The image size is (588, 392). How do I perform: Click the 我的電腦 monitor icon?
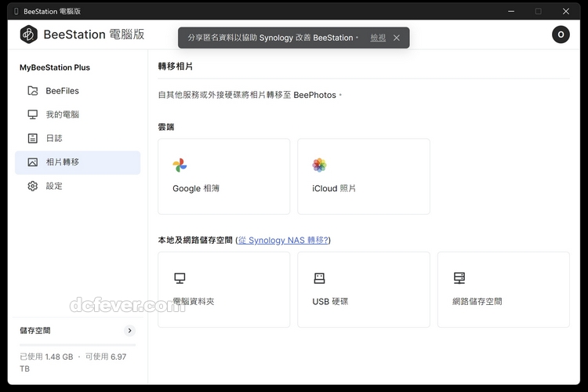pyautogui.click(x=33, y=114)
